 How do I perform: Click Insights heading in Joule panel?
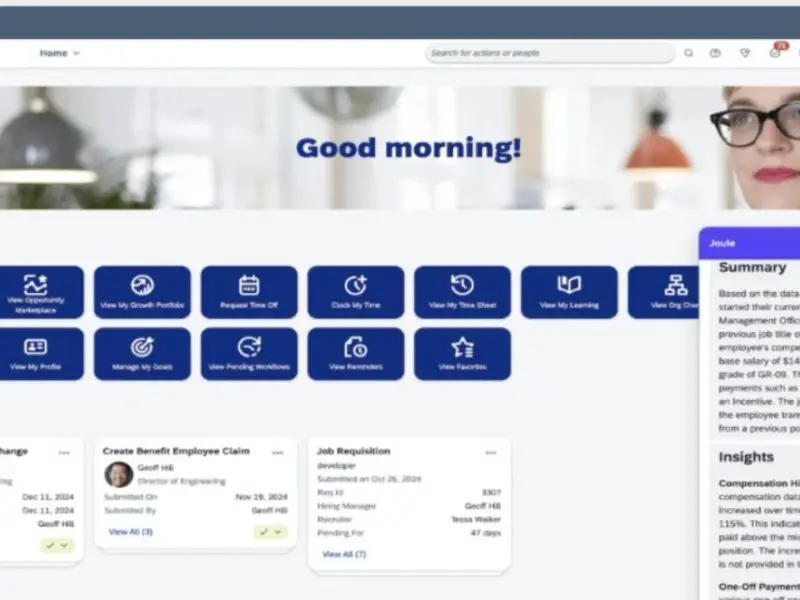tap(746, 457)
